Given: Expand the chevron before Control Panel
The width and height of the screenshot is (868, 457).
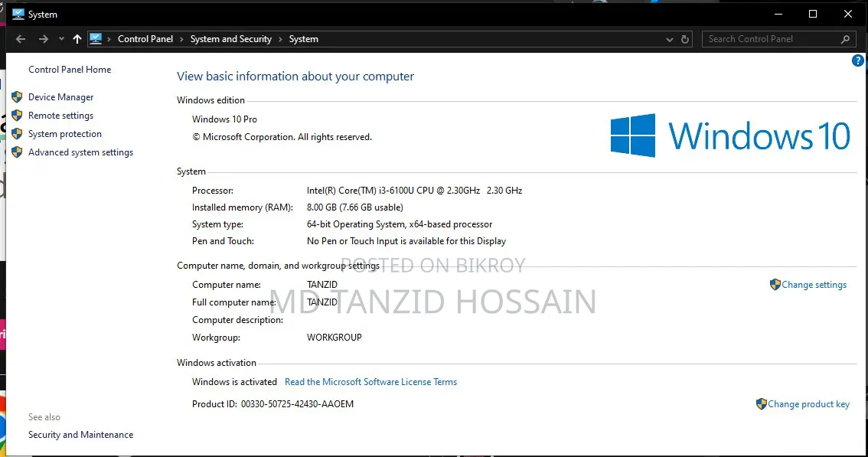Looking at the screenshot, I should [x=109, y=39].
